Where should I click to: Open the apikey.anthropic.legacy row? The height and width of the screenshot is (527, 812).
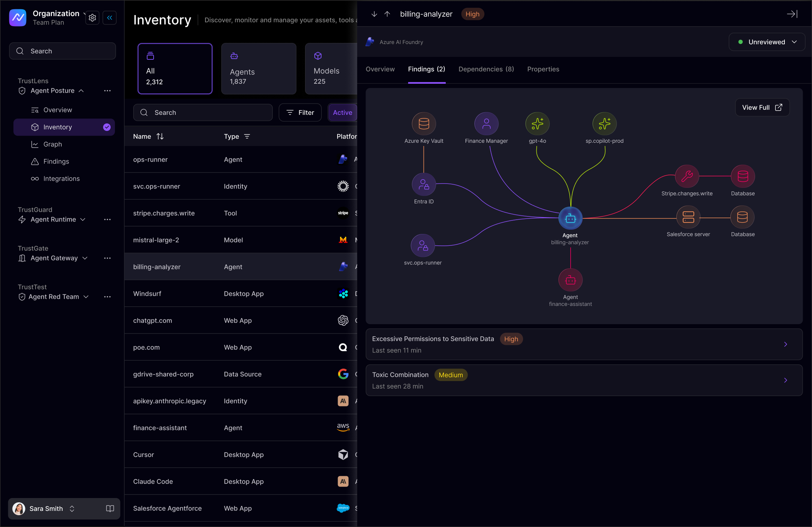(241, 401)
